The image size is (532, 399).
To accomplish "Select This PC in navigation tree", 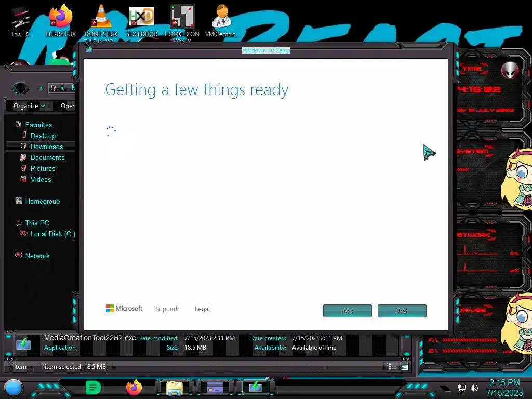I will 37,223.
